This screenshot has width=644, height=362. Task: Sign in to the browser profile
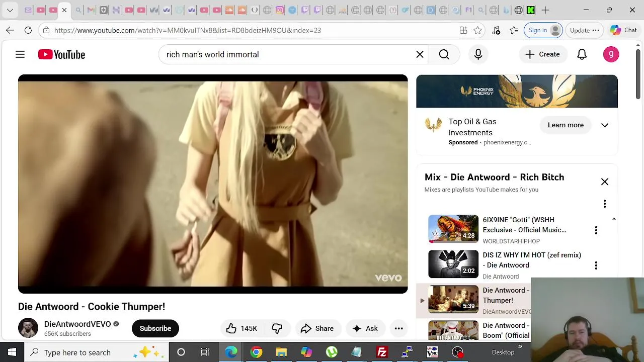pyautogui.click(x=543, y=30)
